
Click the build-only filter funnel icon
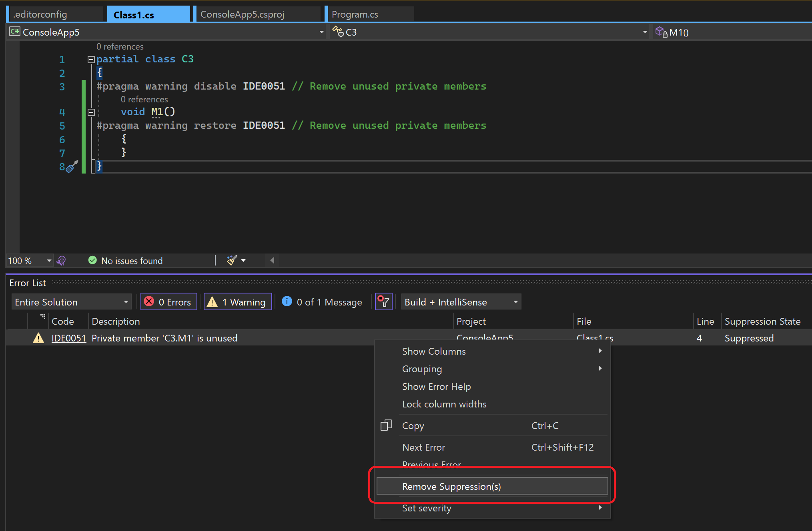(383, 302)
